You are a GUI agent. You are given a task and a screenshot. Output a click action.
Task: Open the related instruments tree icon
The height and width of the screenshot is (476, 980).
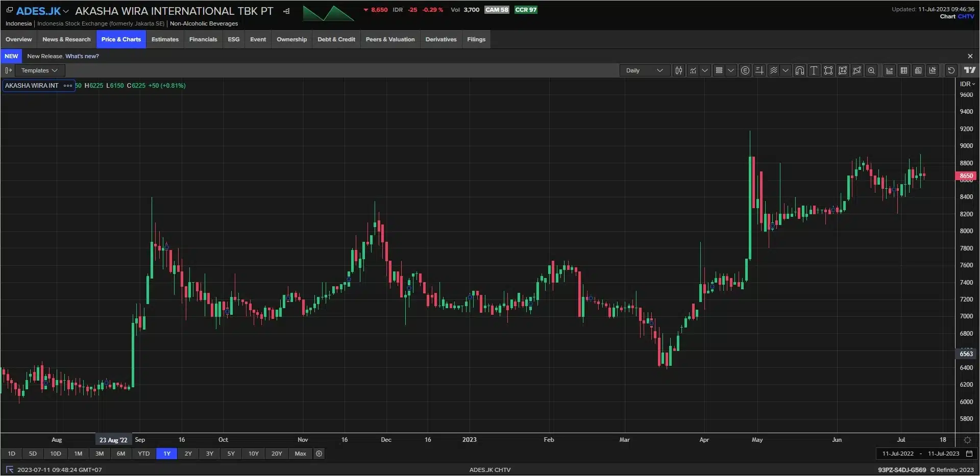(287, 11)
